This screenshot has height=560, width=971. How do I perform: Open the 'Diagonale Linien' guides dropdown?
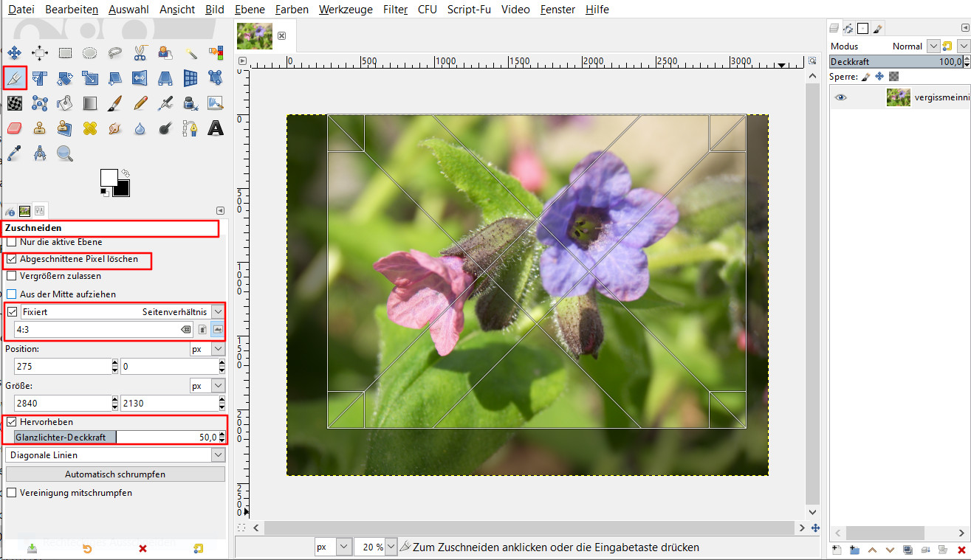tap(114, 455)
